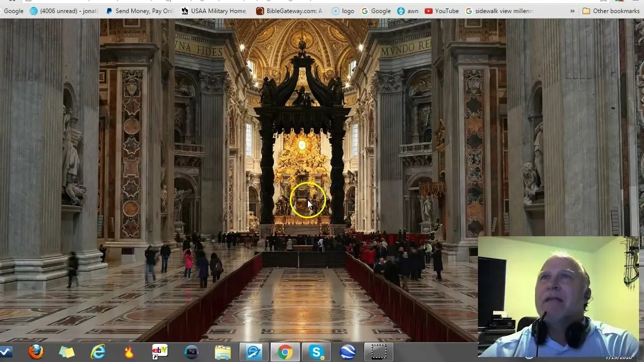Switch to the blue screen-recorder taskbar app
The image size is (644, 362).
(x=254, y=352)
